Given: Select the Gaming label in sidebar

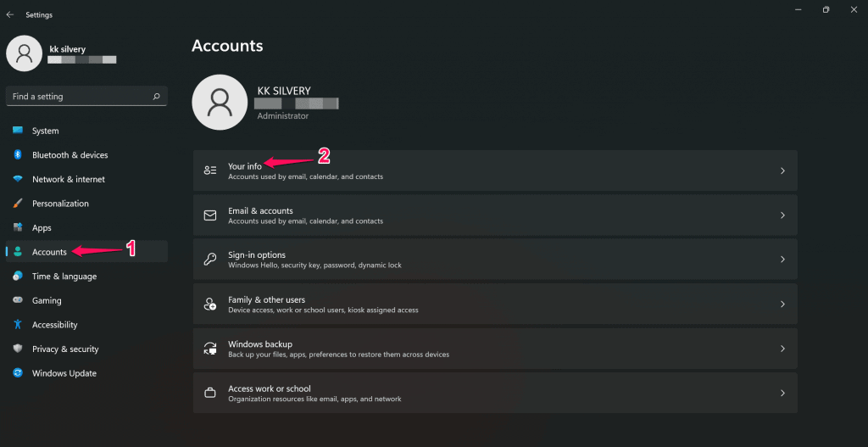Looking at the screenshot, I should tap(47, 300).
